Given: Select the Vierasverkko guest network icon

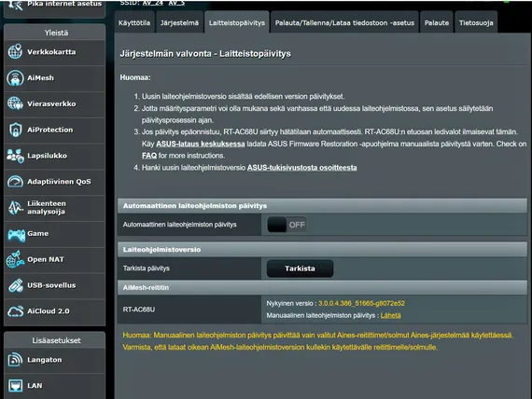Looking at the screenshot, I should pyautogui.click(x=15, y=103).
